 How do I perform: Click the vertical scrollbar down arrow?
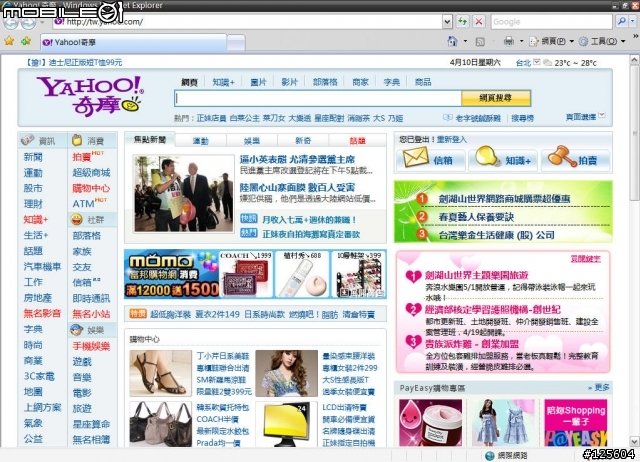click(634, 441)
